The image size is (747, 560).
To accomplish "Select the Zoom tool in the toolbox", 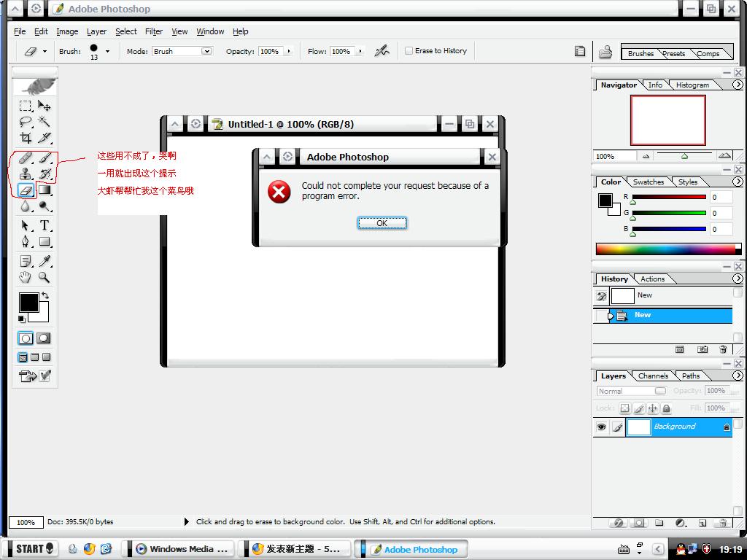I will 44,277.
